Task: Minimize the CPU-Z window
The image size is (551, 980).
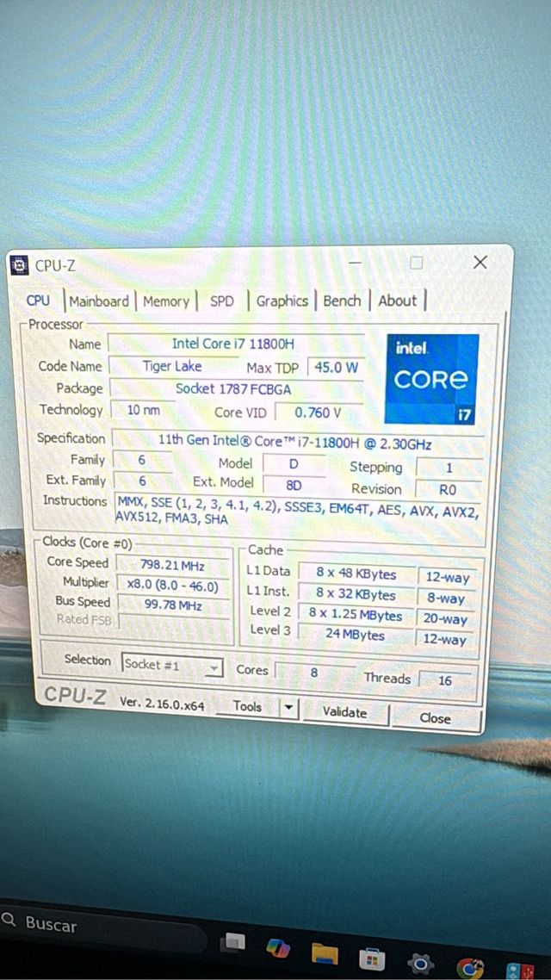Action: (x=355, y=264)
